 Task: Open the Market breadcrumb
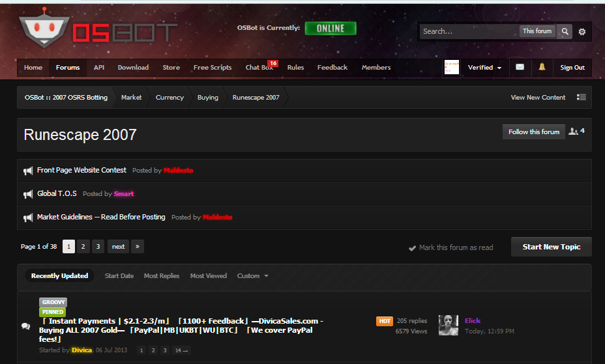pyautogui.click(x=131, y=98)
